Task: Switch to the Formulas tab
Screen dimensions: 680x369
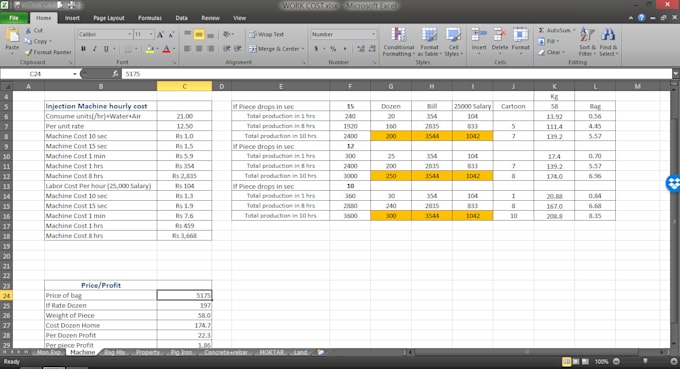Action: click(150, 18)
